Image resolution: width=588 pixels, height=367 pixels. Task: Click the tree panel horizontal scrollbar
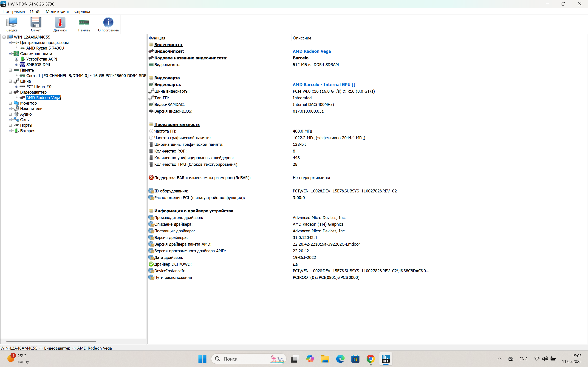(x=51, y=341)
